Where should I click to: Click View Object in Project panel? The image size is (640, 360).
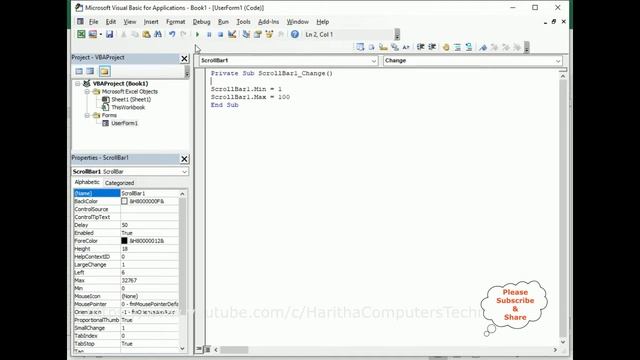coord(90,71)
